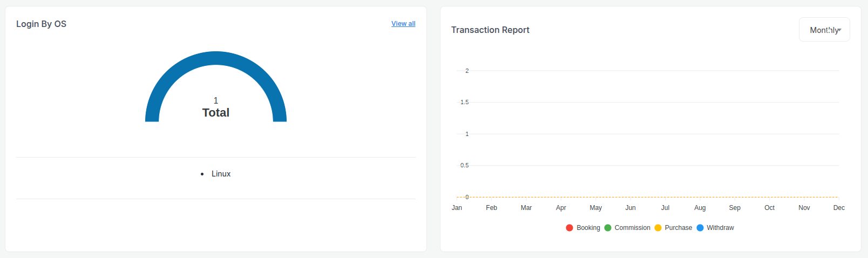The height and width of the screenshot is (258, 868).
Task: Click the green Commission legend dot
Action: 608,228
